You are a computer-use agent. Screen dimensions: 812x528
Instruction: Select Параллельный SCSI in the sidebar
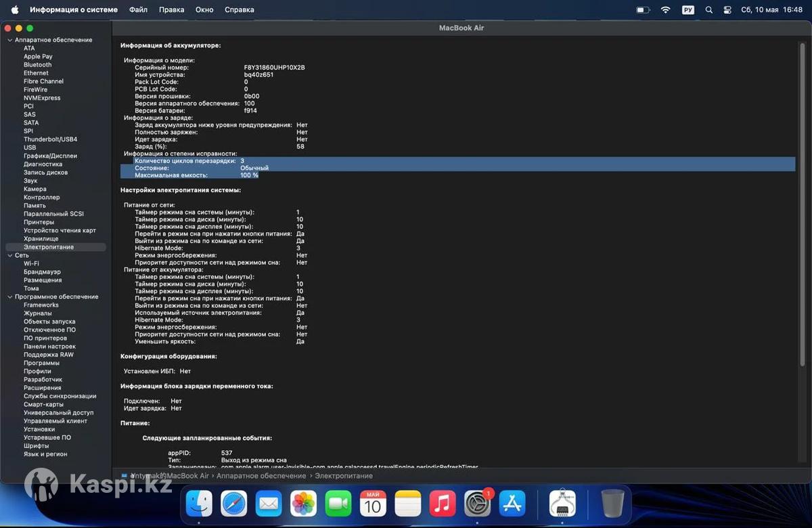pyautogui.click(x=53, y=214)
